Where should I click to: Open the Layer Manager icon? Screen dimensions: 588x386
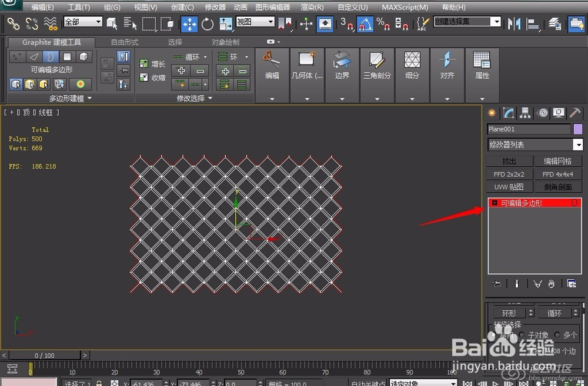click(554, 24)
